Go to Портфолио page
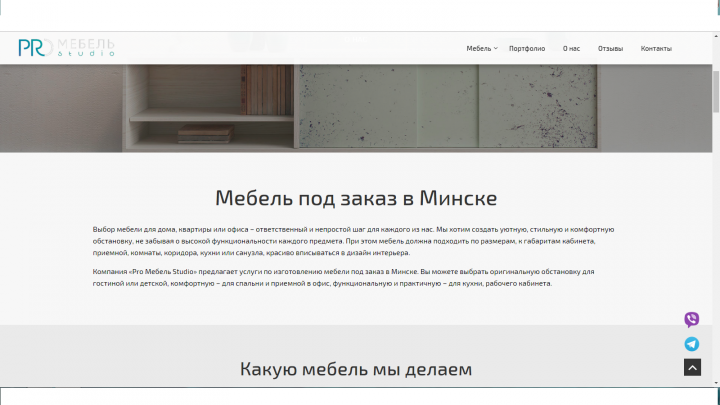 527,48
